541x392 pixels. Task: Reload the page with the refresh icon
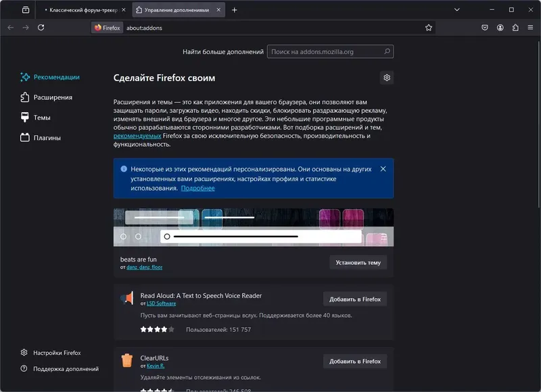(x=42, y=28)
